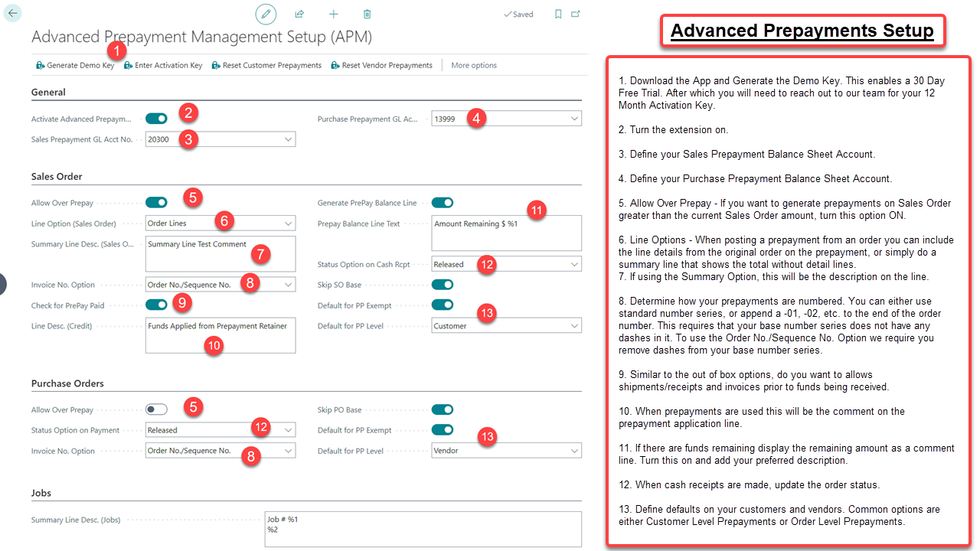
Task: Click Generate Demo Key action
Action: pyautogui.click(x=74, y=66)
